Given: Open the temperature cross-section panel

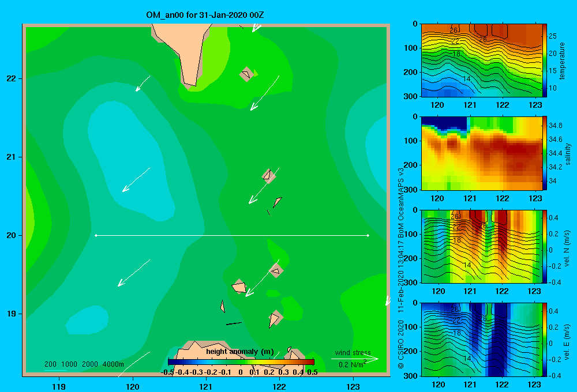Looking at the screenshot, I should pyautogui.click(x=482, y=61).
